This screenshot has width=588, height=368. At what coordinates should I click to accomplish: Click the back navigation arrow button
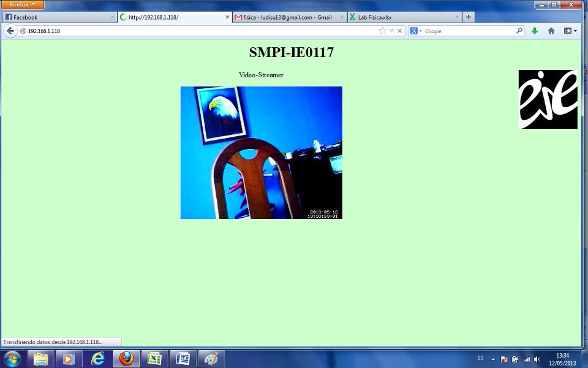pyautogui.click(x=10, y=31)
